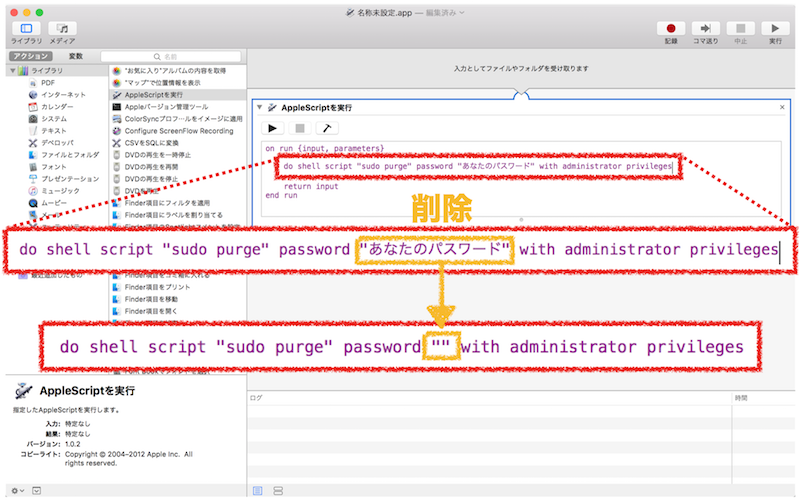Select the テキスト category
Viewport: 800px width, 502px height.
tap(54, 131)
